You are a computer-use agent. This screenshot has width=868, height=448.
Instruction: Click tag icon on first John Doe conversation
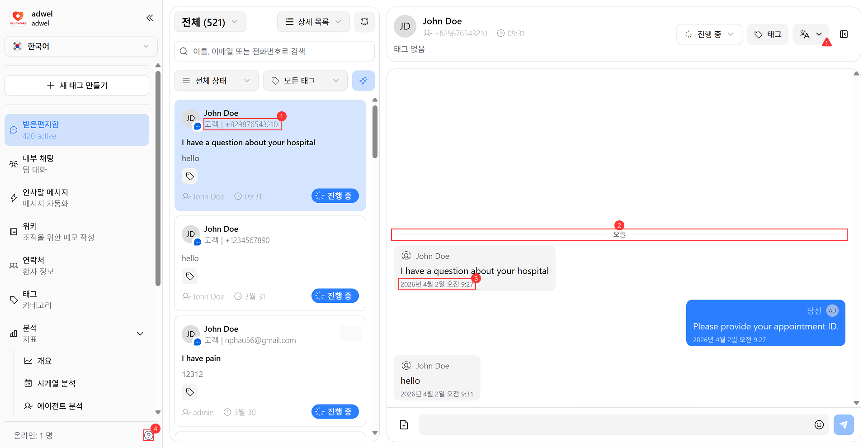click(190, 176)
